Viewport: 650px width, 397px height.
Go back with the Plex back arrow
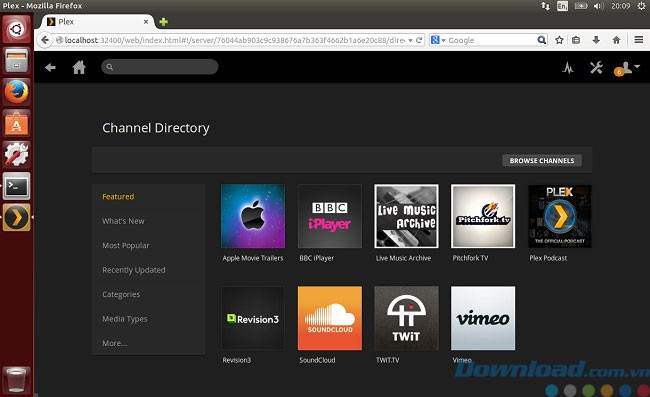pos(50,67)
